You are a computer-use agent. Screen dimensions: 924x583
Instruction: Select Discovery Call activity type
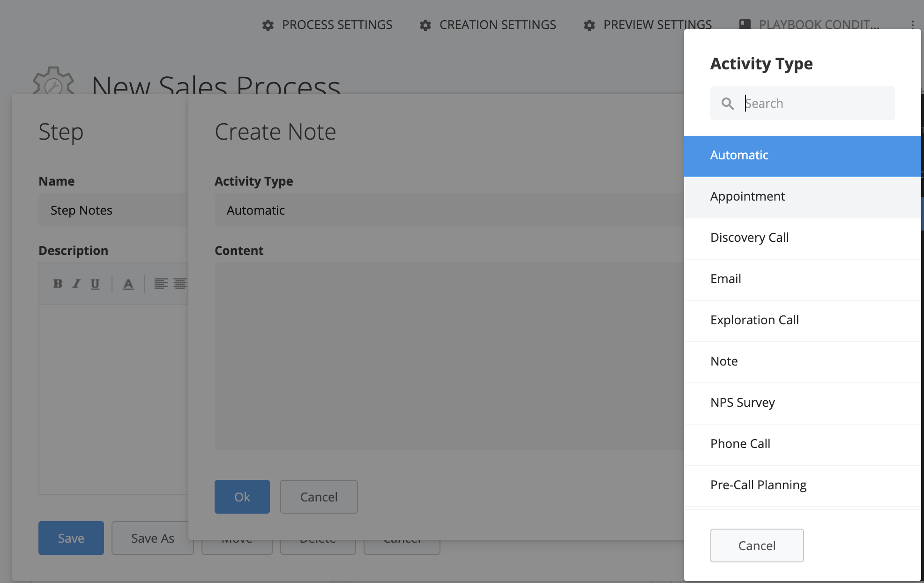pyautogui.click(x=802, y=238)
